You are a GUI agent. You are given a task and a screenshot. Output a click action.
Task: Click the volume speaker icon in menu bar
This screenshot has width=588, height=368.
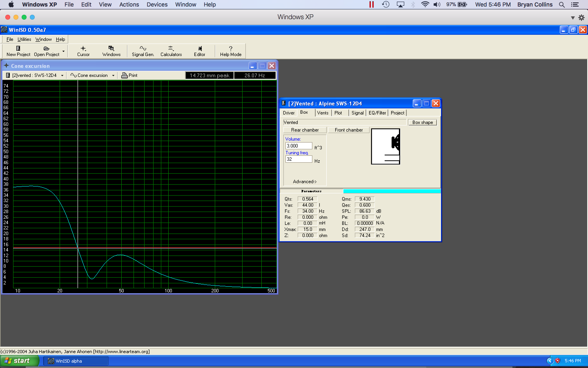(x=437, y=4)
